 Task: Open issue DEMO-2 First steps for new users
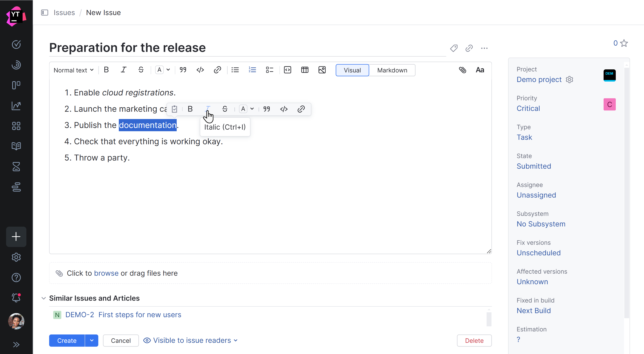(x=140, y=315)
